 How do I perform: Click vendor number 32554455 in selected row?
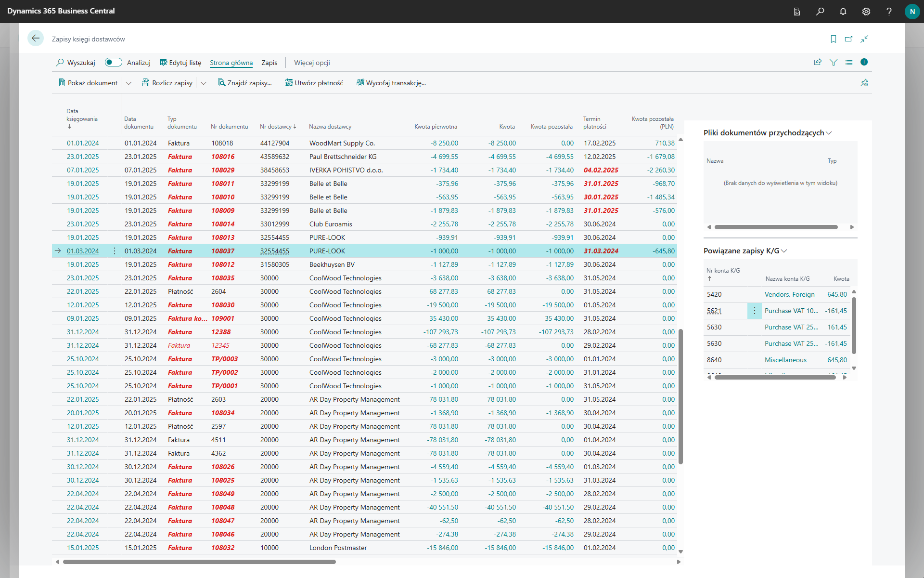tap(275, 251)
